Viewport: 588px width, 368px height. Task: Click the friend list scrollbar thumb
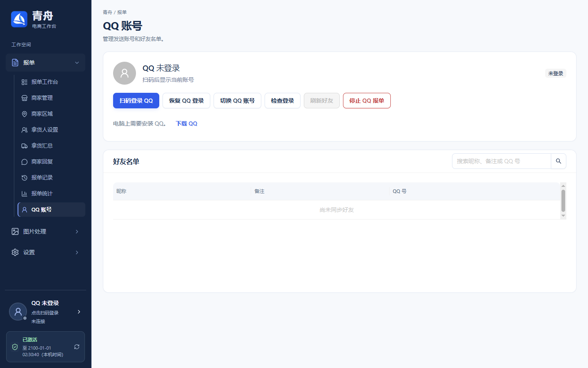[563, 201]
